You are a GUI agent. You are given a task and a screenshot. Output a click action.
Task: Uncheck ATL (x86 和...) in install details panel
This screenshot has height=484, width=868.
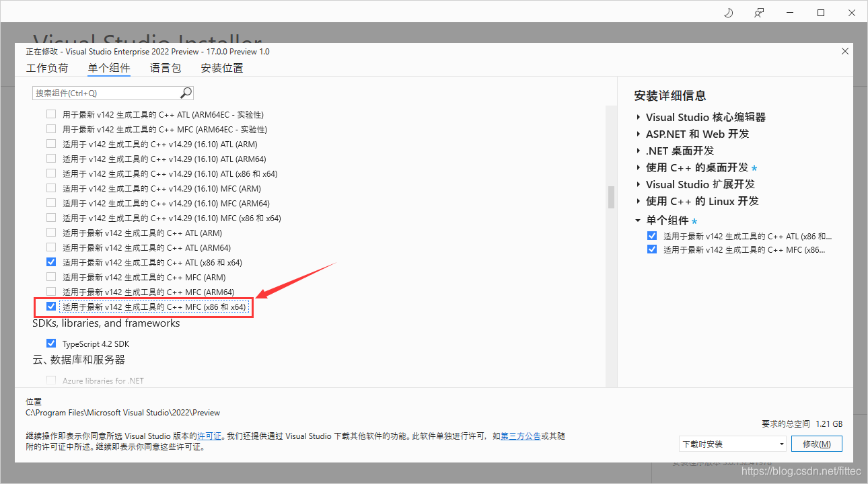coord(651,236)
